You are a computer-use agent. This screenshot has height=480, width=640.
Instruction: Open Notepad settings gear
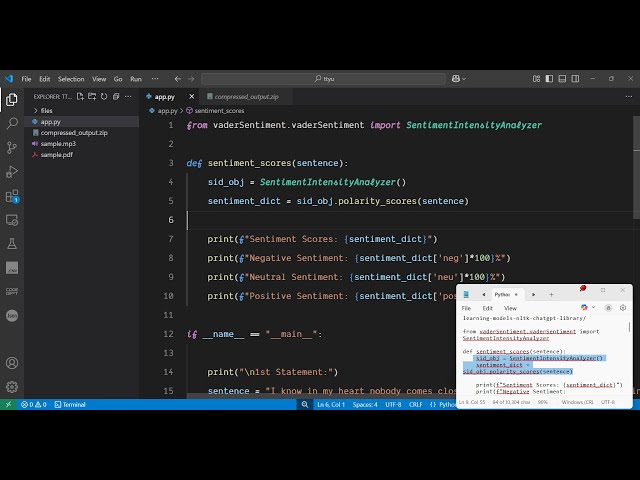(623, 308)
